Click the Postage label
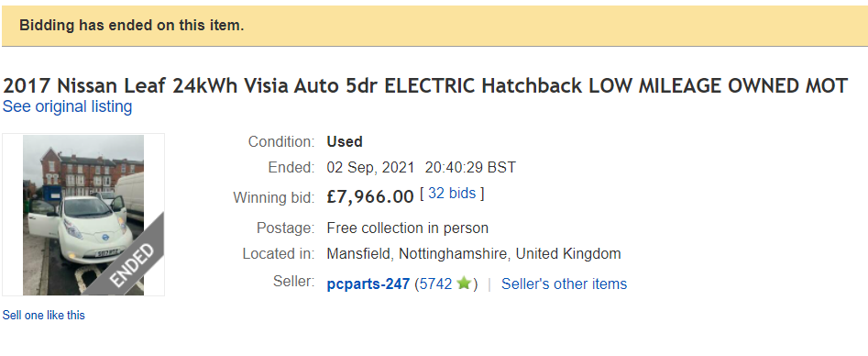This screenshot has height=356, width=868. [x=286, y=228]
